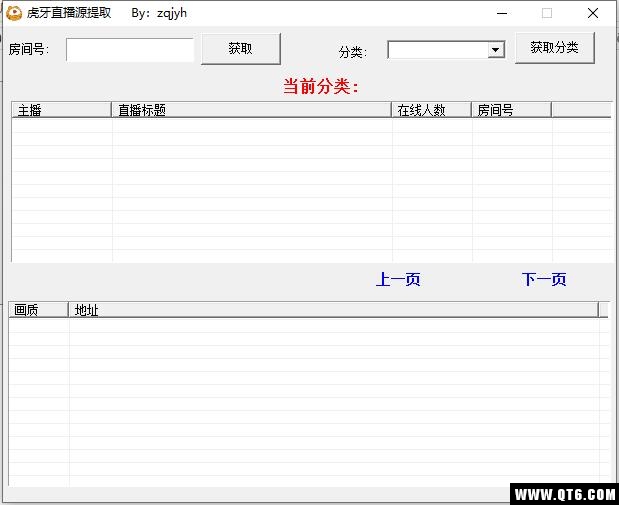Click the 分类: label text
Viewport: 619px width, 505px height.
(353, 52)
